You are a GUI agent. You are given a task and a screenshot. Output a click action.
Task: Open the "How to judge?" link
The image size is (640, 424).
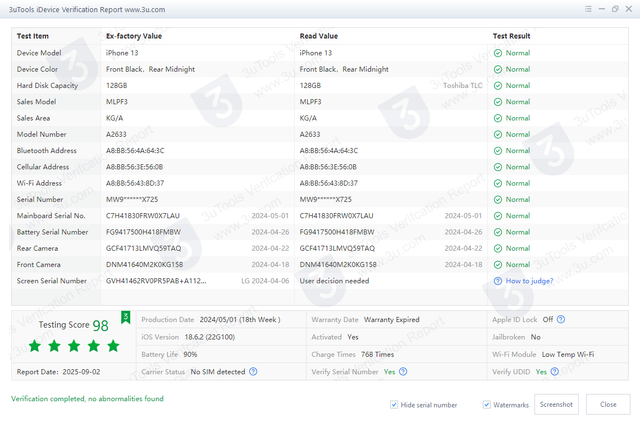(529, 281)
